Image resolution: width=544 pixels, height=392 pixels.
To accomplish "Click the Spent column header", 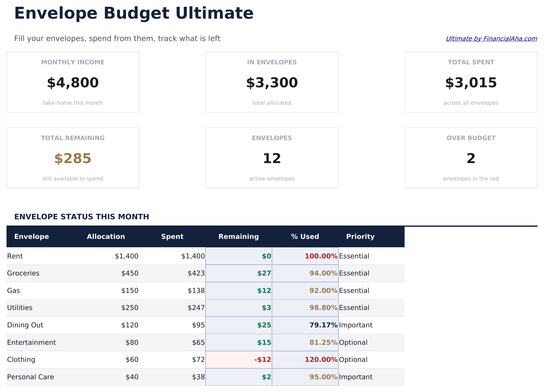I will point(172,236).
